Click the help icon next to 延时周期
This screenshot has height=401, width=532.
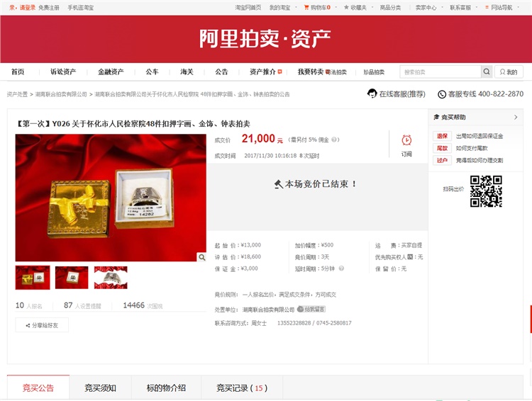point(341,268)
